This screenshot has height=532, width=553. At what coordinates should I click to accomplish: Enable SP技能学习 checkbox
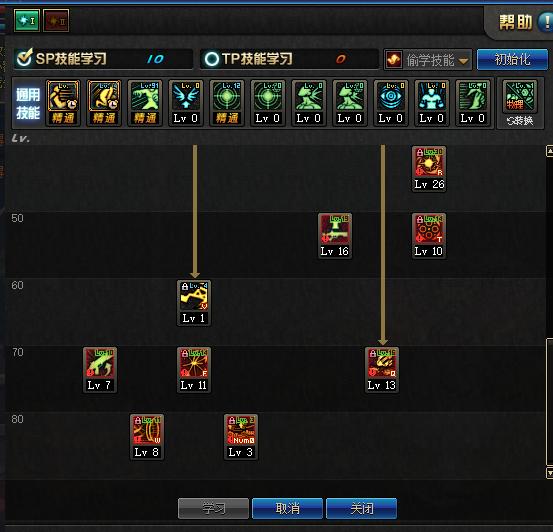coord(25,58)
